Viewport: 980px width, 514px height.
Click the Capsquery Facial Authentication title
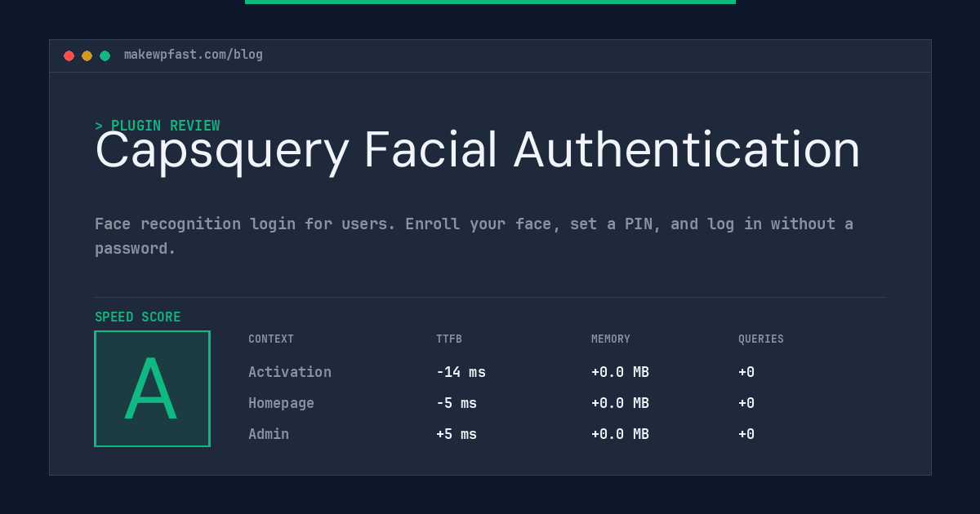pos(478,151)
